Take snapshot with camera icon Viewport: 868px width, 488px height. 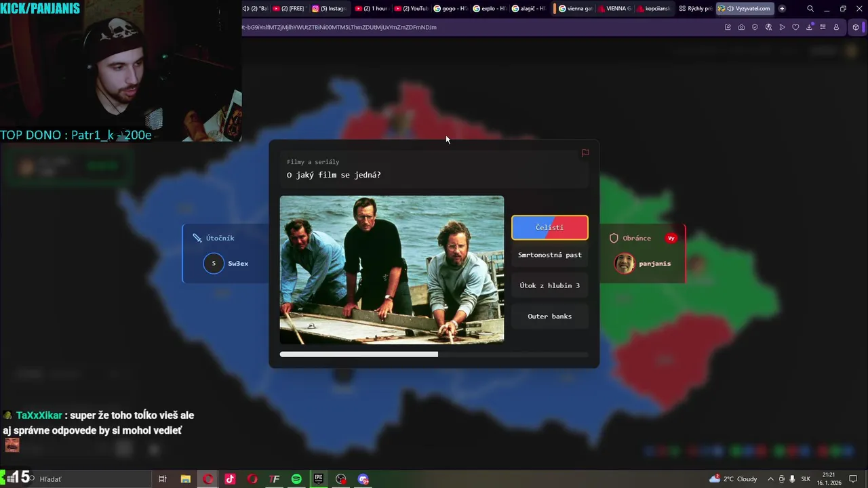[x=741, y=27]
